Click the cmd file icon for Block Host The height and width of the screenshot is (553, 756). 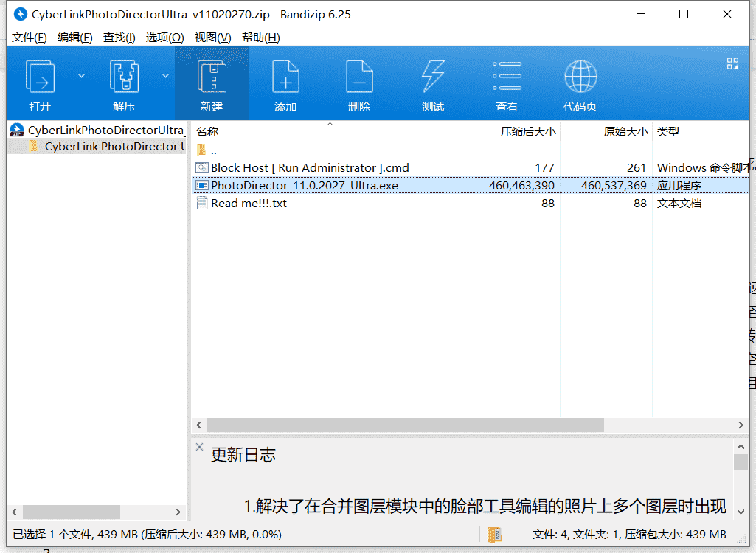tap(201, 168)
